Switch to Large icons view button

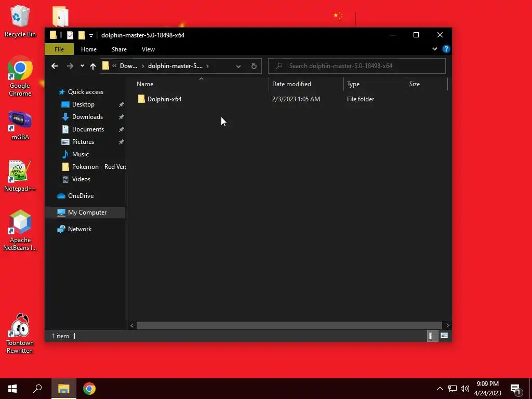point(444,336)
